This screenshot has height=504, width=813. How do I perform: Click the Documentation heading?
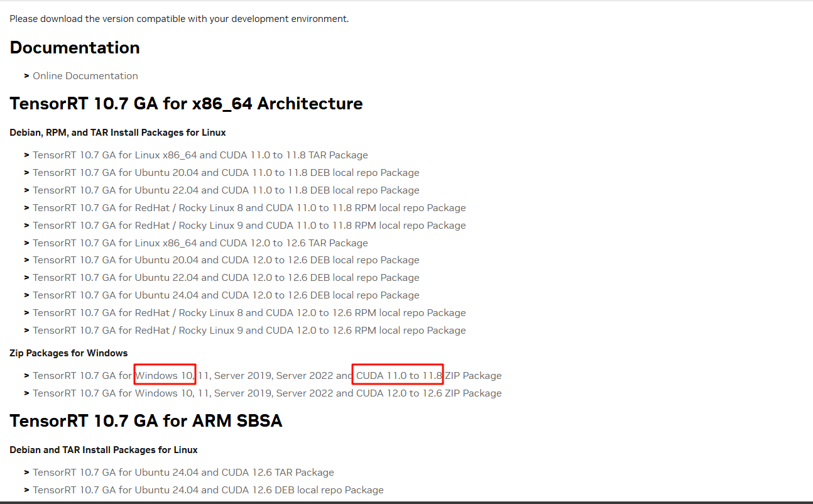[x=75, y=48]
